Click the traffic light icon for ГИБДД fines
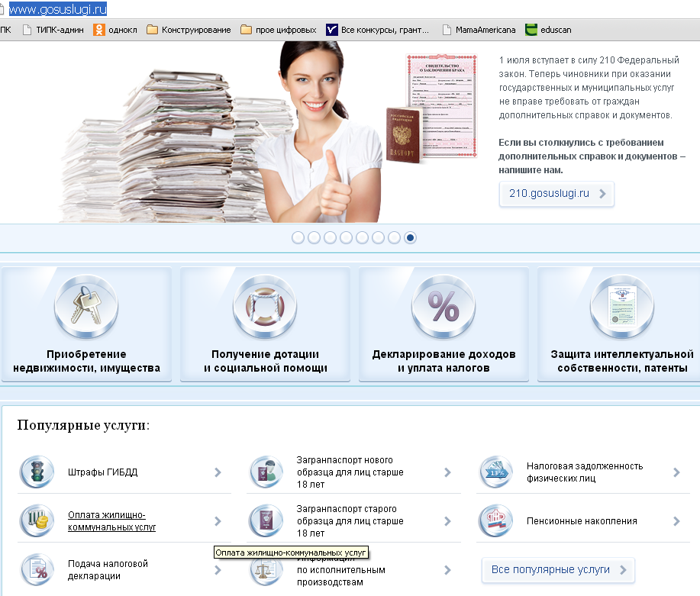This screenshot has width=700, height=596. (x=37, y=472)
